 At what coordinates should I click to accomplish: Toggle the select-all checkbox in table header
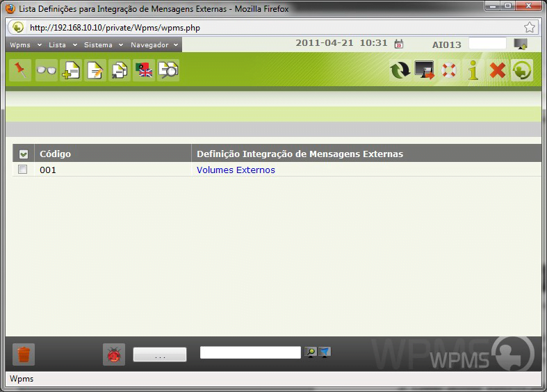(24, 154)
